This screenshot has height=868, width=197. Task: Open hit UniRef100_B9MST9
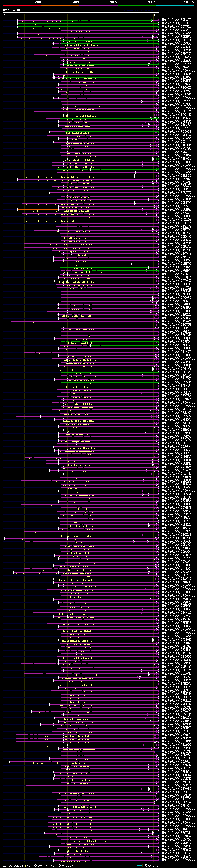(x=177, y=20)
